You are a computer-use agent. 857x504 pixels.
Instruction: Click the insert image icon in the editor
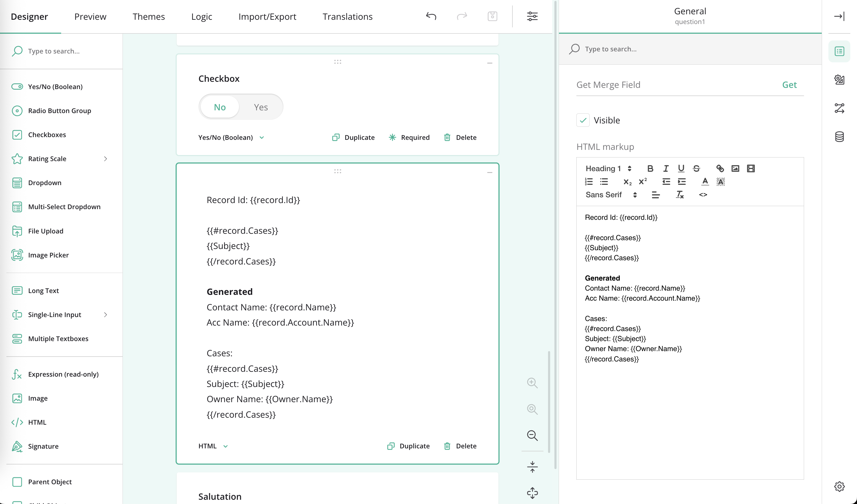click(x=735, y=168)
